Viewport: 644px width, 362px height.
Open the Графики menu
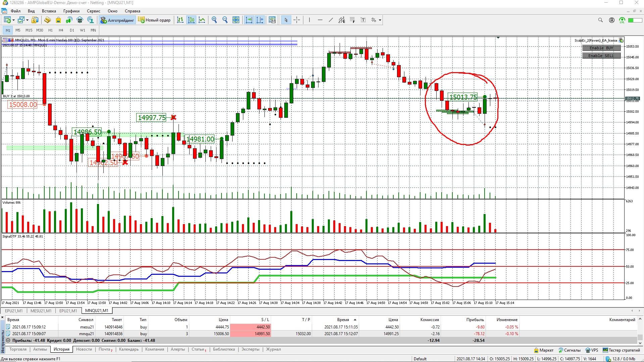[x=71, y=11]
